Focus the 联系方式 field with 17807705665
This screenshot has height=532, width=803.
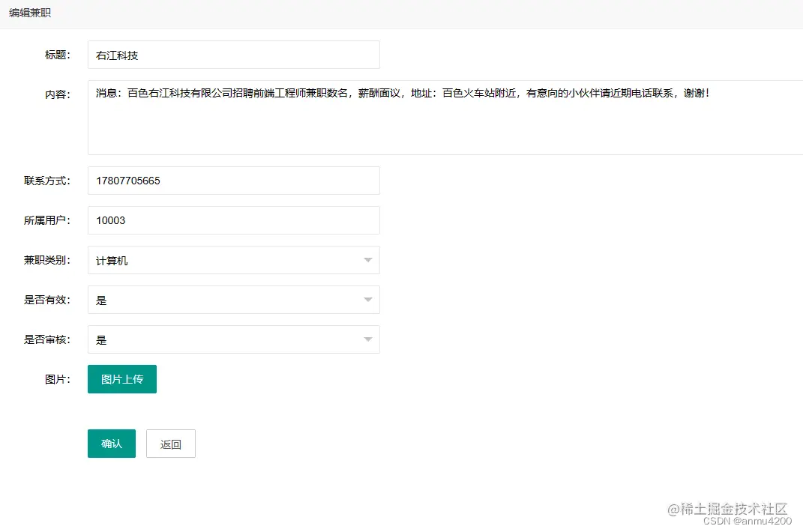pyautogui.click(x=233, y=181)
